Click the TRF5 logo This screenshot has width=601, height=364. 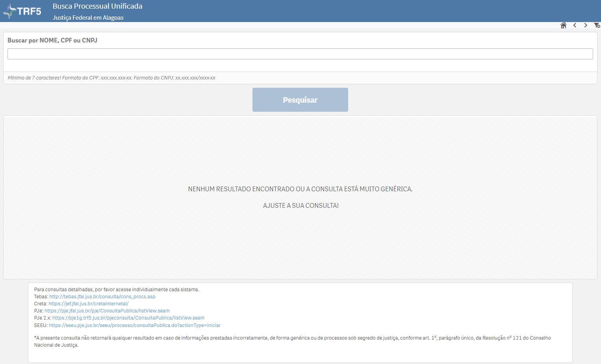tap(22, 11)
